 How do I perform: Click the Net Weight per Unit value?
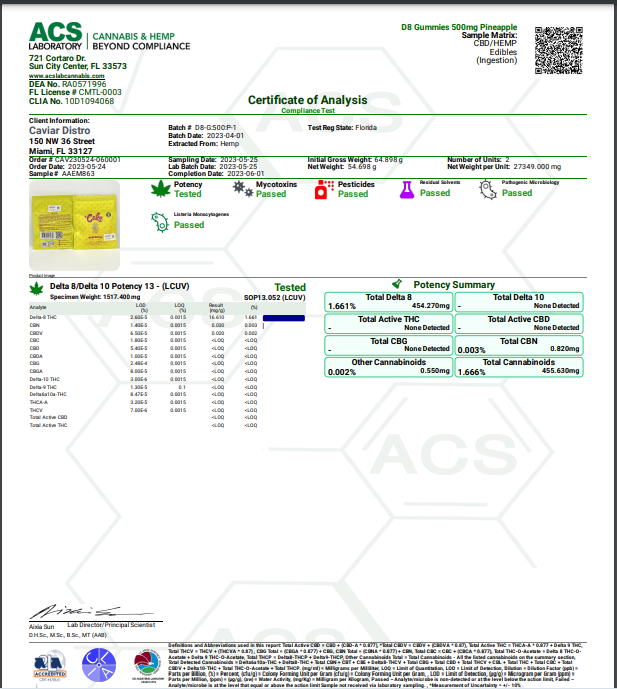(537, 167)
